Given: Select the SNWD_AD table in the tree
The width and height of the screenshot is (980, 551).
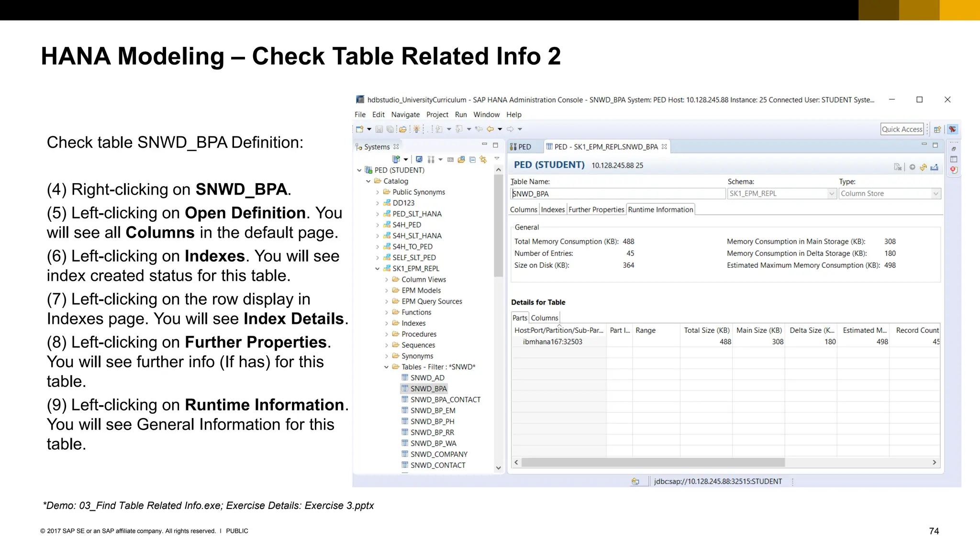Looking at the screenshot, I should (427, 378).
